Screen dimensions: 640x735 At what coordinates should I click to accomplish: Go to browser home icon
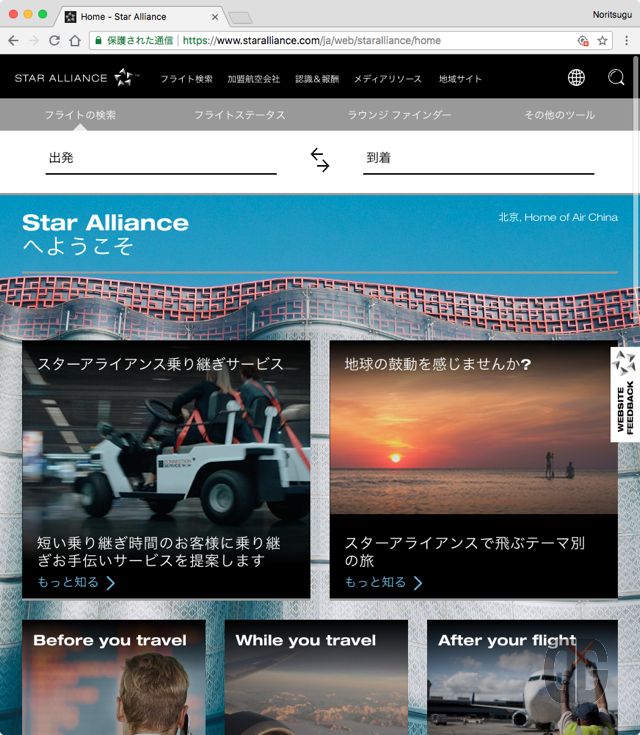click(x=75, y=41)
